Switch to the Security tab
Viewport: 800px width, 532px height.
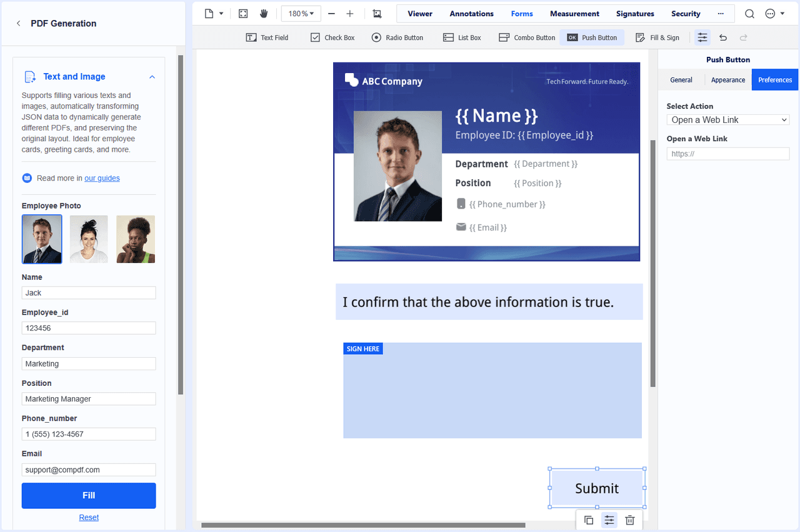[x=686, y=14]
